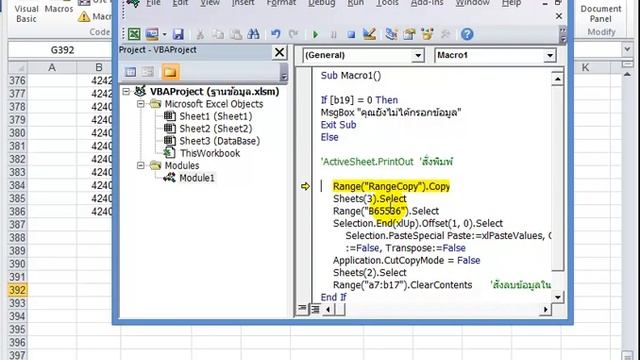640x360 pixels.
Task: Click Full Module View button
Action: 315,309
